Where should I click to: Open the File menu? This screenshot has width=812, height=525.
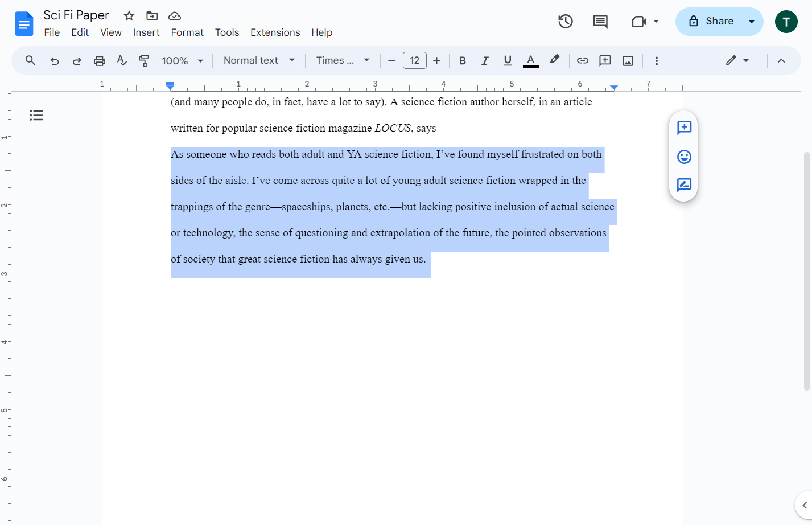click(52, 32)
